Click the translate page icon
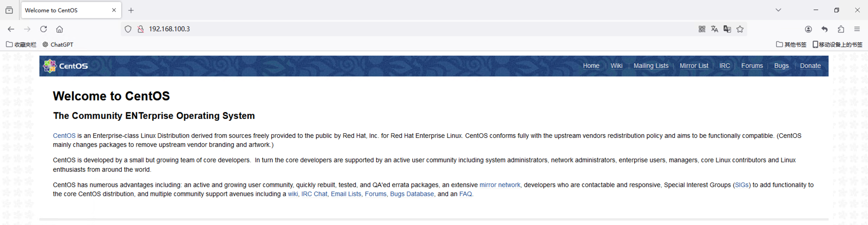This screenshot has height=225, width=868. (715, 29)
